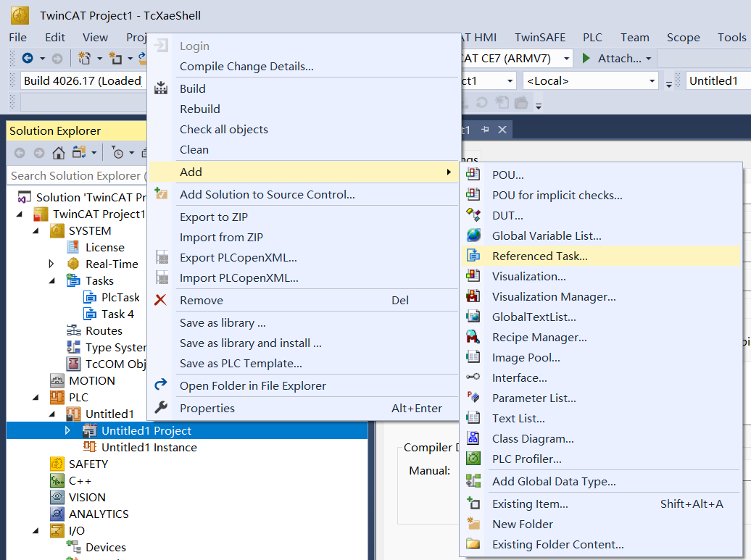
Task: Click the SAFETY node icon
Action: [57, 464]
